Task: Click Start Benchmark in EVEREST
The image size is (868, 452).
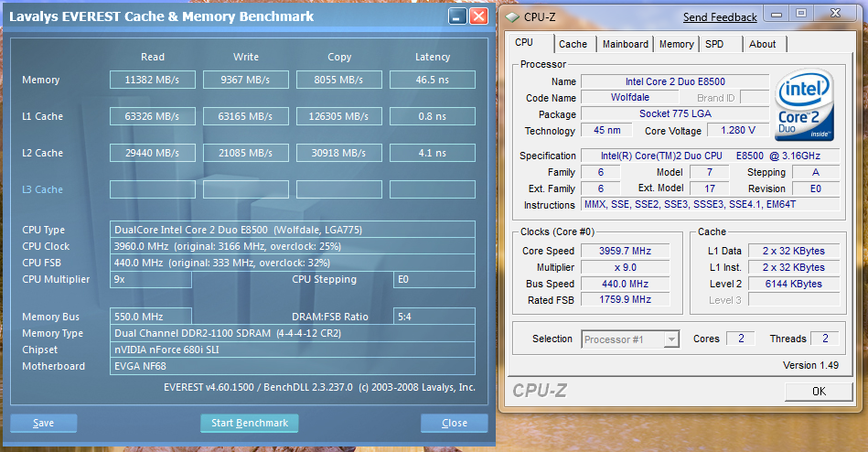Action: 250,424
